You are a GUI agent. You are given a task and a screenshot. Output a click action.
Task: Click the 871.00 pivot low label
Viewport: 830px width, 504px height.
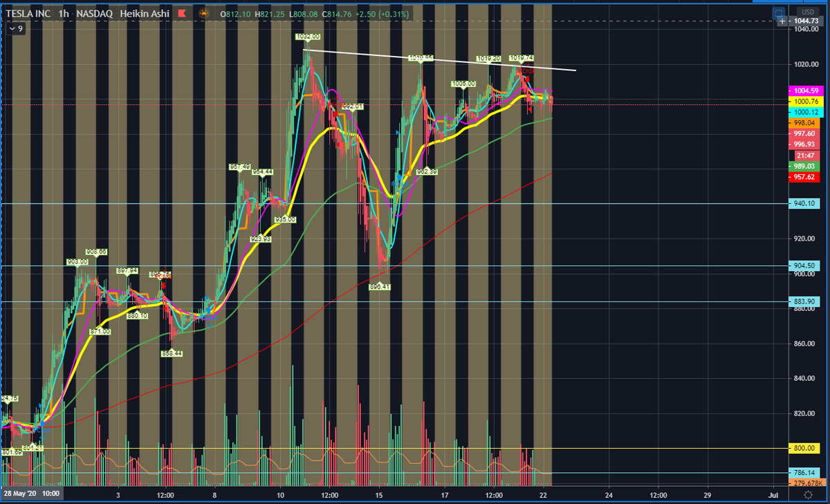tap(100, 331)
